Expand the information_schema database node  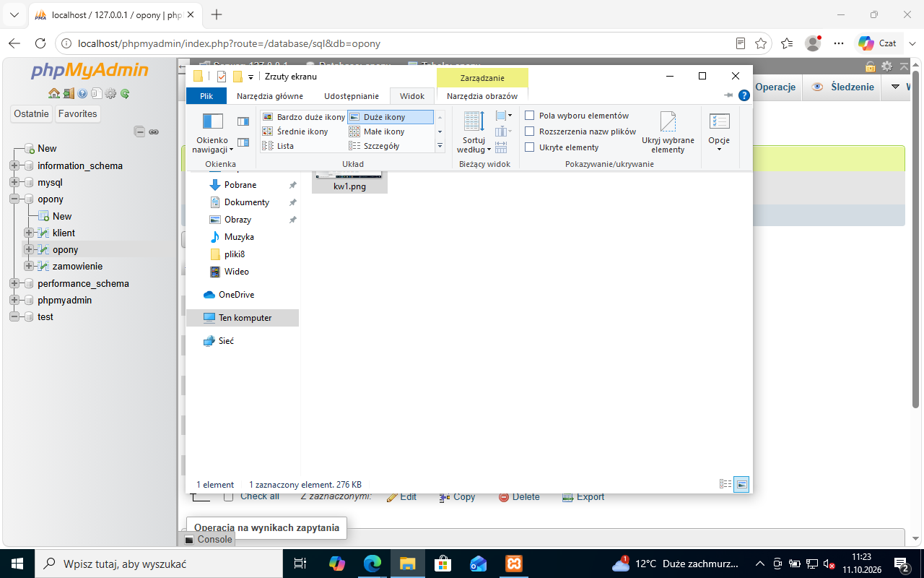pos(14,165)
